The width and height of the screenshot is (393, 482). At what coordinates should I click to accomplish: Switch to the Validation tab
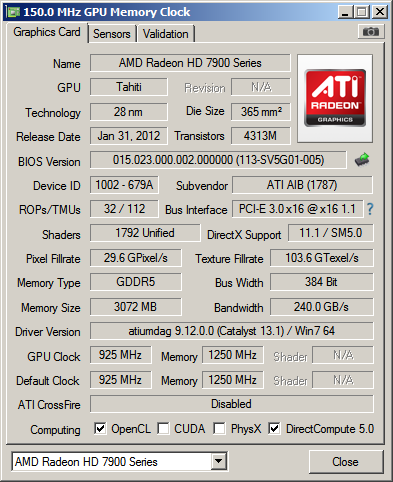166,34
